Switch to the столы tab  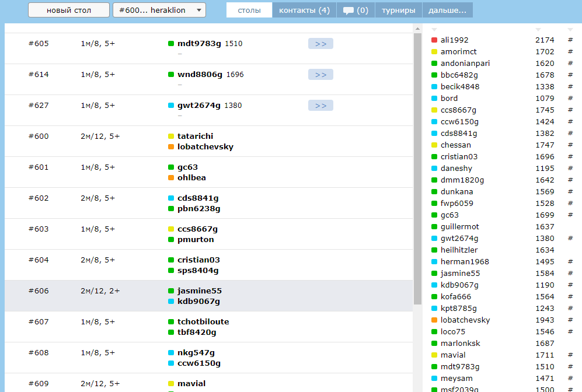pyautogui.click(x=249, y=10)
